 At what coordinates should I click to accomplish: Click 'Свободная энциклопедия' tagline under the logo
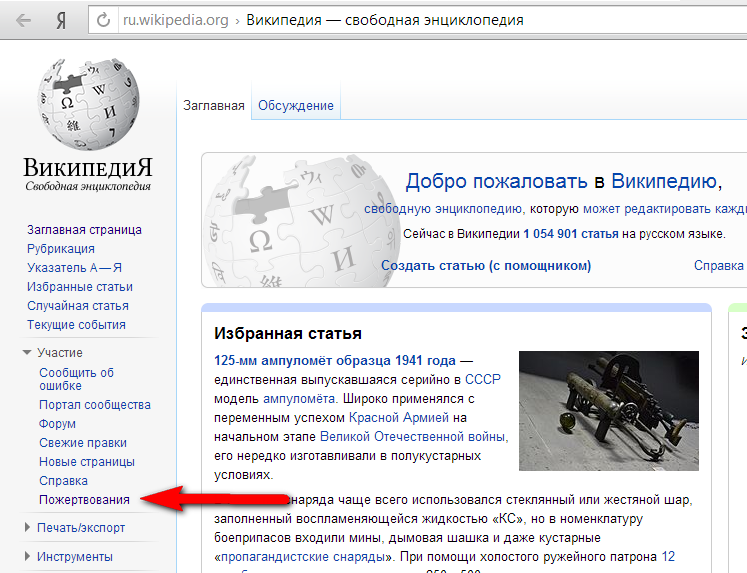pyautogui.click(x=88, y=186)
